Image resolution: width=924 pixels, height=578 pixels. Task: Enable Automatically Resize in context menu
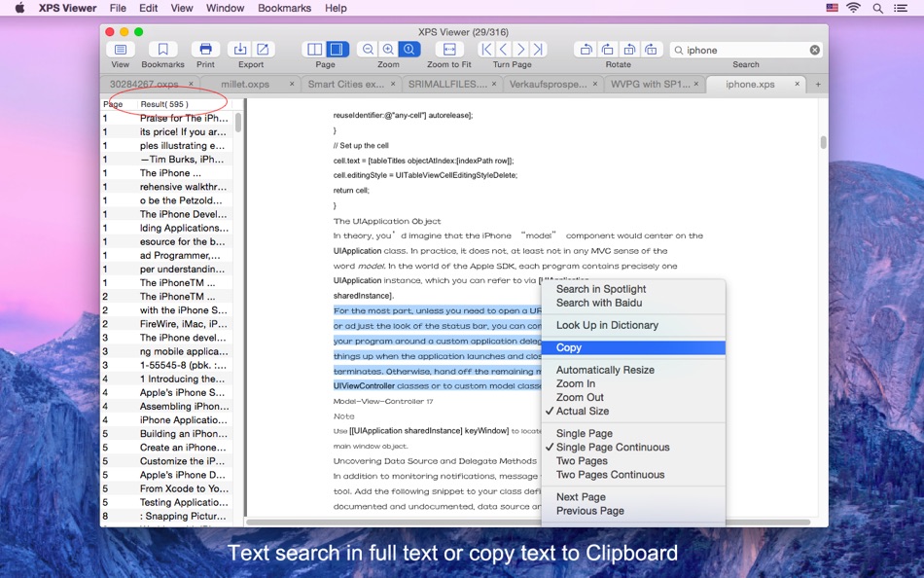[633, 370]
